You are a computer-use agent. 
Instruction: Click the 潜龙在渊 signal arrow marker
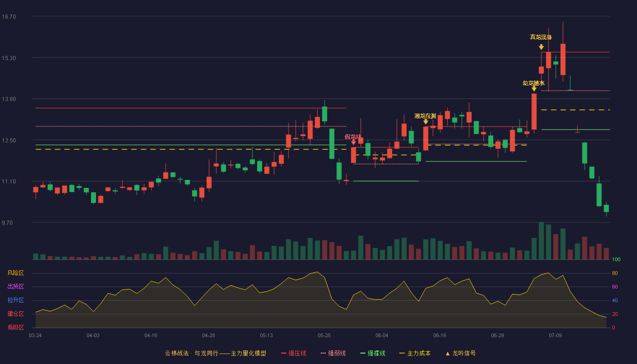point(425,121)
